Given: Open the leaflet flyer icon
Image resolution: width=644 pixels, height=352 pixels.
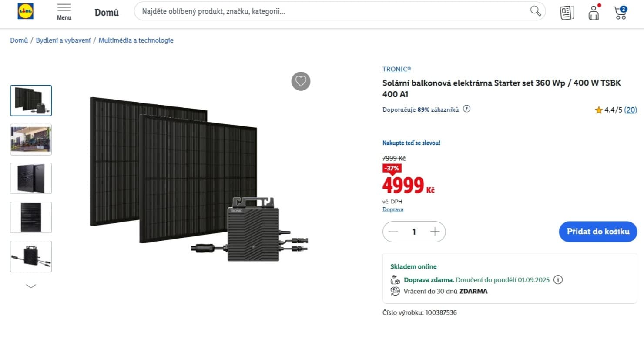Looking at the screenshot, I should 567,13.
